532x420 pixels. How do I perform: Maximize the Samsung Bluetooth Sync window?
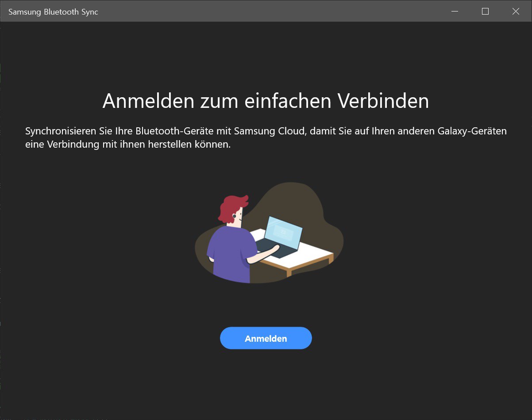pos(485,11)
